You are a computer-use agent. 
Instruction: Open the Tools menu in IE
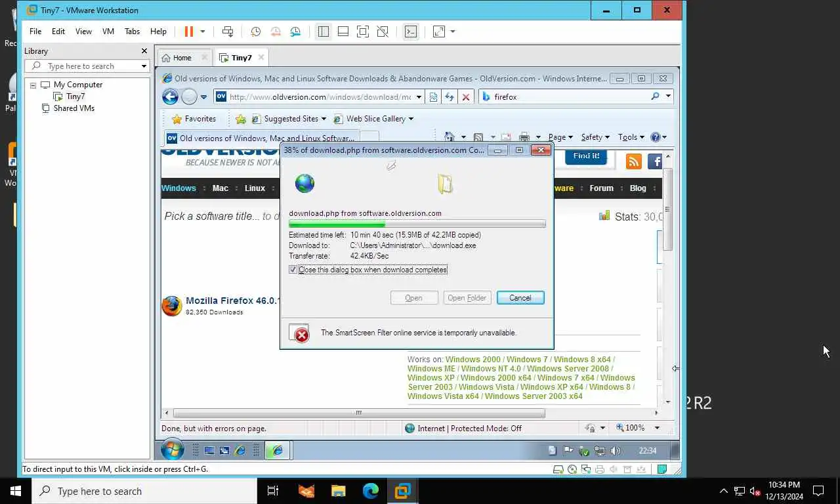click(631, 137)
